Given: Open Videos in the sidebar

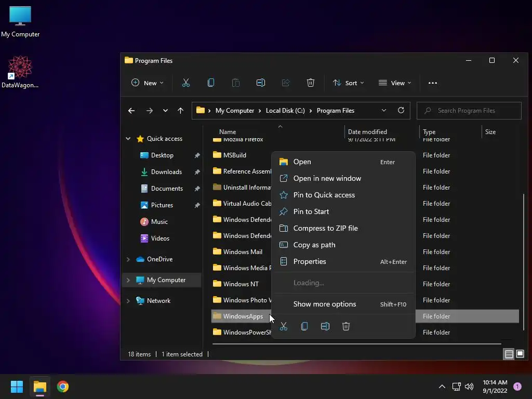Looking at the screenshot, I should coord(160,238).
